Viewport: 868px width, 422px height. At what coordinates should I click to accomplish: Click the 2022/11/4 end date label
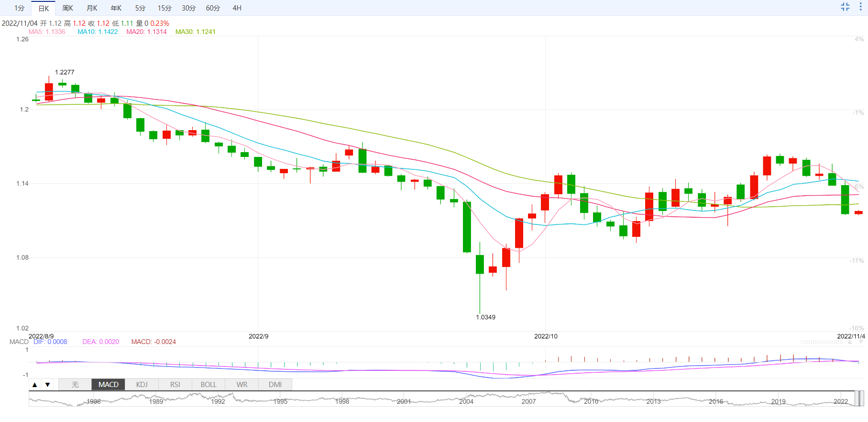[x=851, y=336]
